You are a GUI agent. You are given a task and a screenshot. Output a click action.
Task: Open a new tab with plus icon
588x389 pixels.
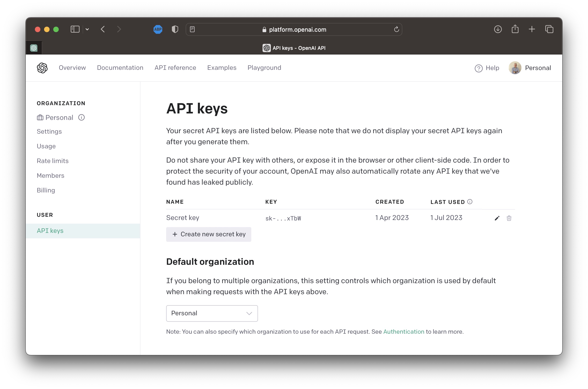(532, 29)
